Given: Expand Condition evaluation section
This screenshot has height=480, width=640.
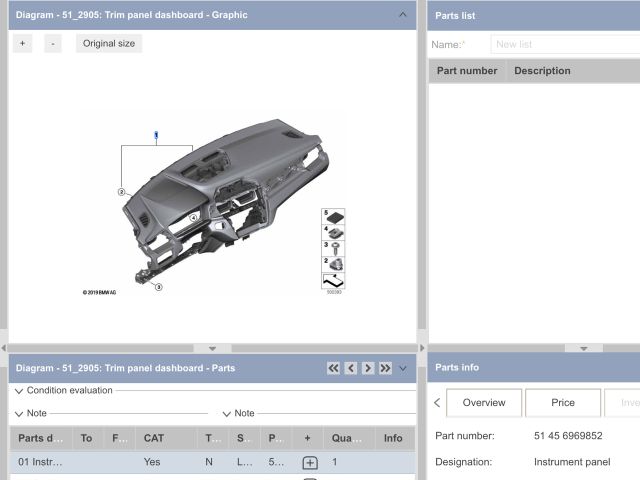Looking at the screenshot, I should (x=19, y=391).
